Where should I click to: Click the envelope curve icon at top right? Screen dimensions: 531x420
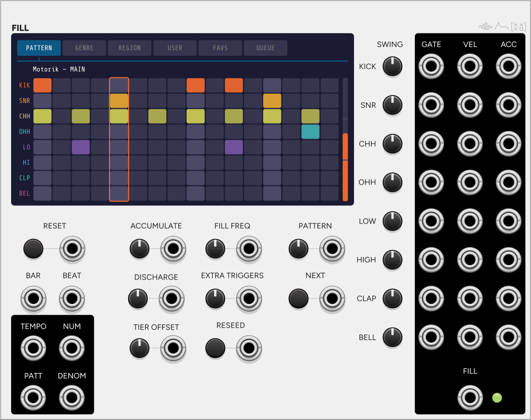click(x=501, y=26)
